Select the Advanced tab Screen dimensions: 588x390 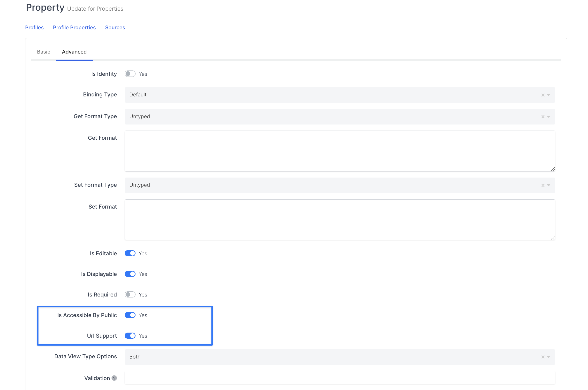(x=74, y=52)
